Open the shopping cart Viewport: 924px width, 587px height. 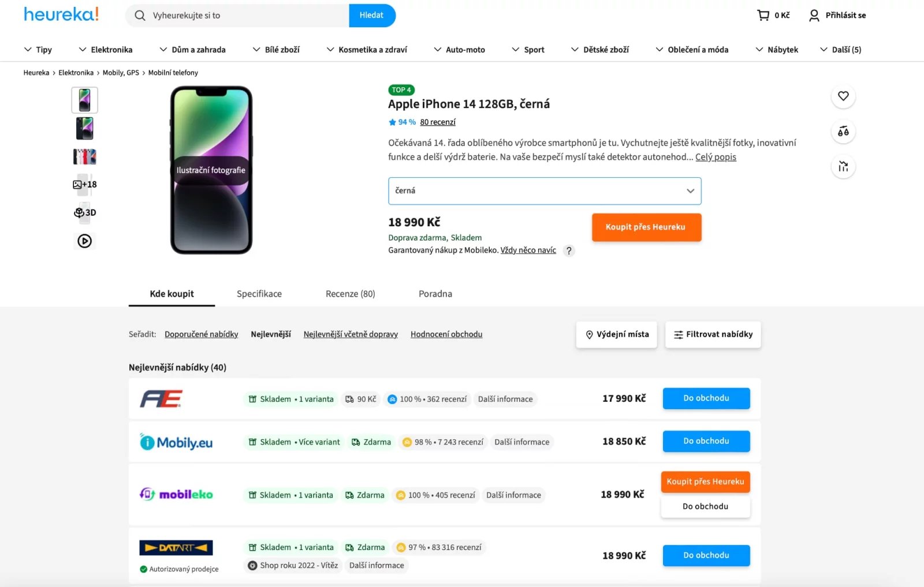(763, 15)
